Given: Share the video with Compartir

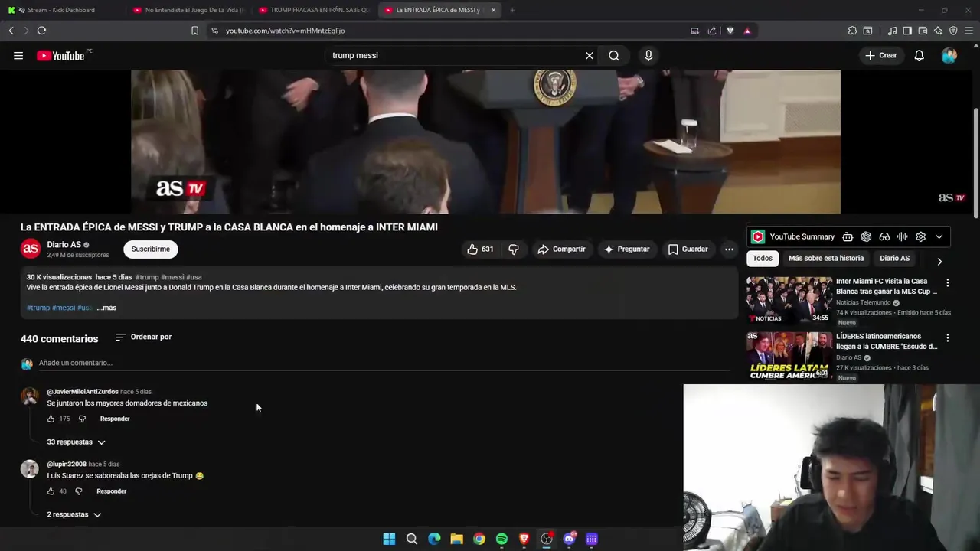Looking at the screenshot, I should point(561,249).
